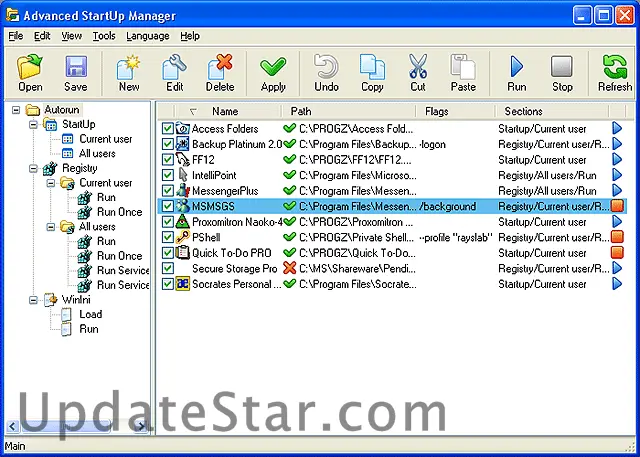640x457 pixels.
Task: Select Run Once under Registry Current user
Action: [119, 212]
